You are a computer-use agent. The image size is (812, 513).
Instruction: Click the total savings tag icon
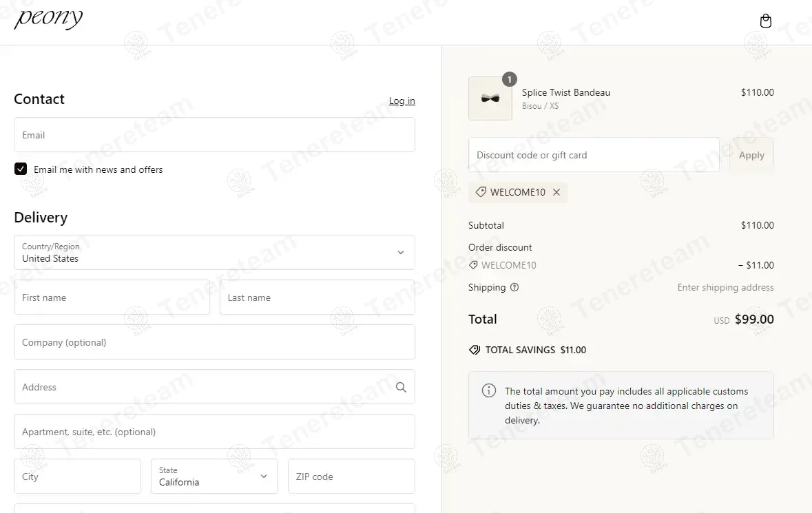pos(475,350)
